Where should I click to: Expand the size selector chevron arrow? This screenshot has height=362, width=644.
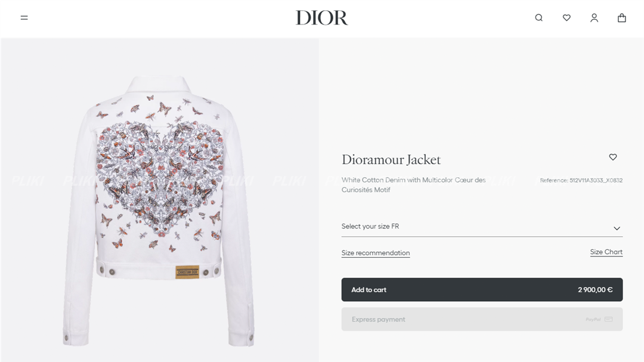pyautogui.click(x=617, y=228)
